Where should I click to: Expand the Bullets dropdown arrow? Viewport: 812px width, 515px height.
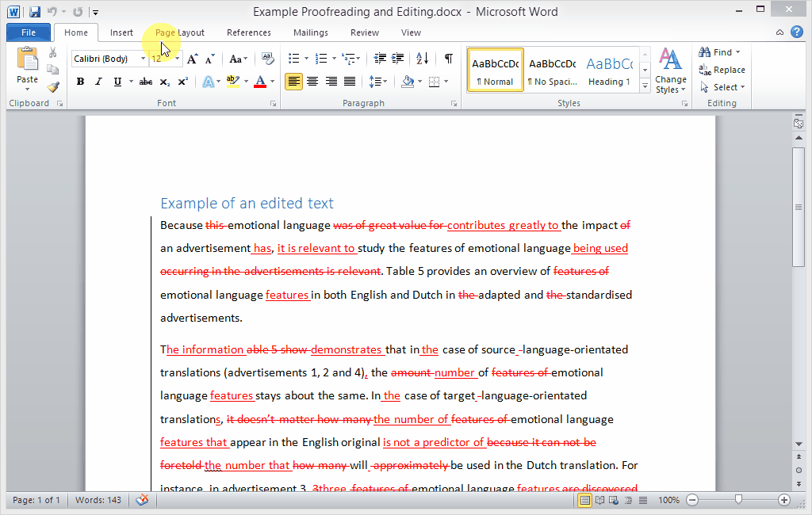click(305, 59)
